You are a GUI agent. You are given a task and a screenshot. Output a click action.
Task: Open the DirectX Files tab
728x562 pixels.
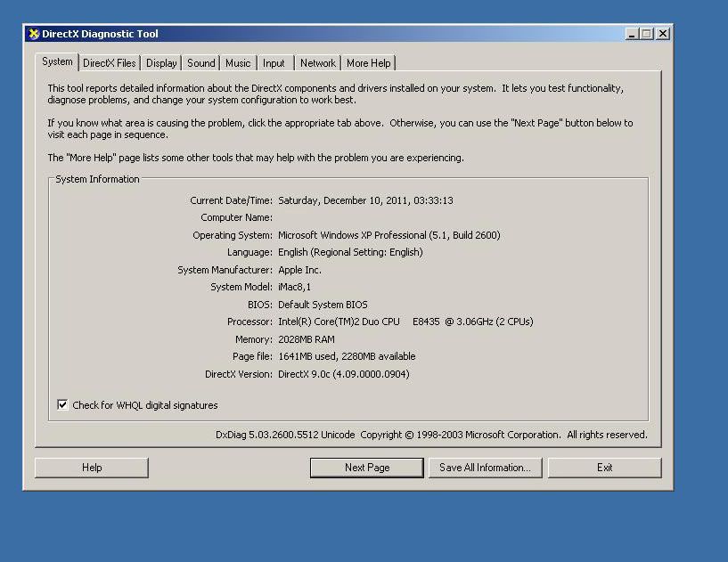pos(109,63)
